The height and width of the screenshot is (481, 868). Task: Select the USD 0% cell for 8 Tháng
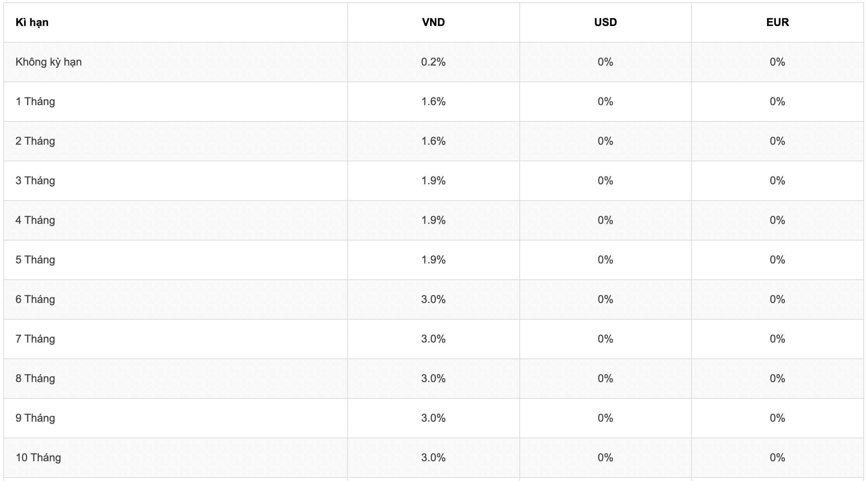(605, 379)
